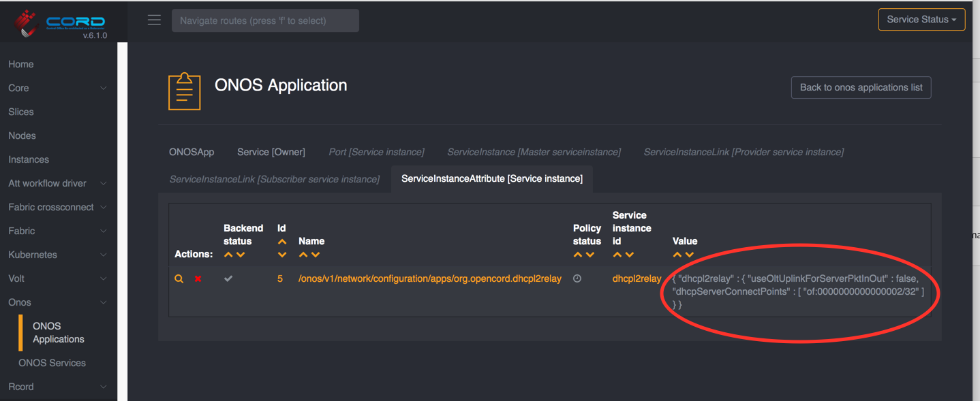Go to Home in sidebar

point(21,64)
